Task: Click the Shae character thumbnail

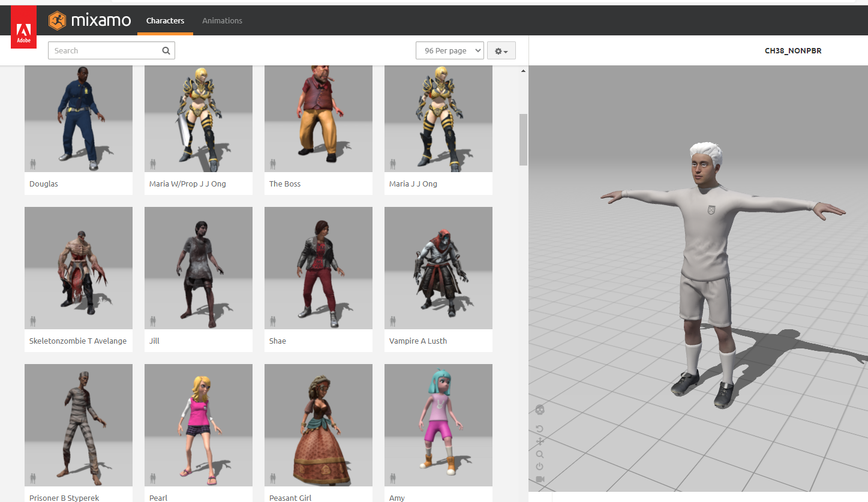Action: [318, 267]
